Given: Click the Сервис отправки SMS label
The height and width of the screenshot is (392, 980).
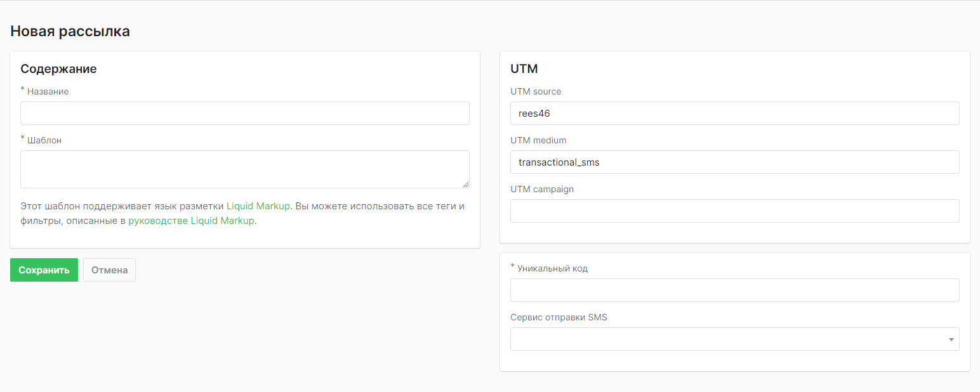Looking at the screenshot, I should (x=559, y=317).
